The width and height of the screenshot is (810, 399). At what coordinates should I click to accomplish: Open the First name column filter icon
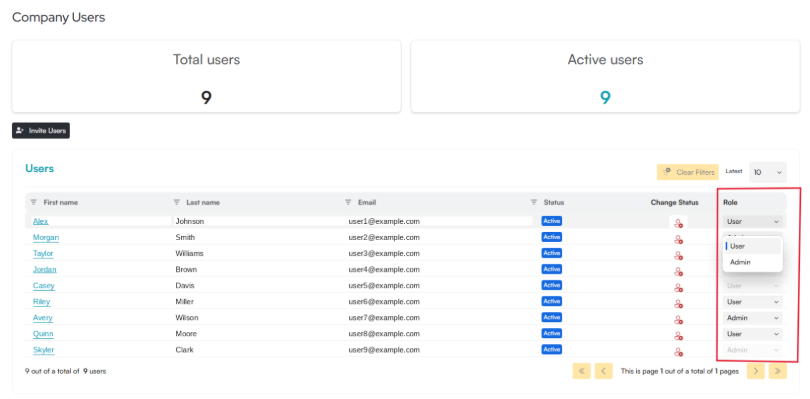point(34,202)
